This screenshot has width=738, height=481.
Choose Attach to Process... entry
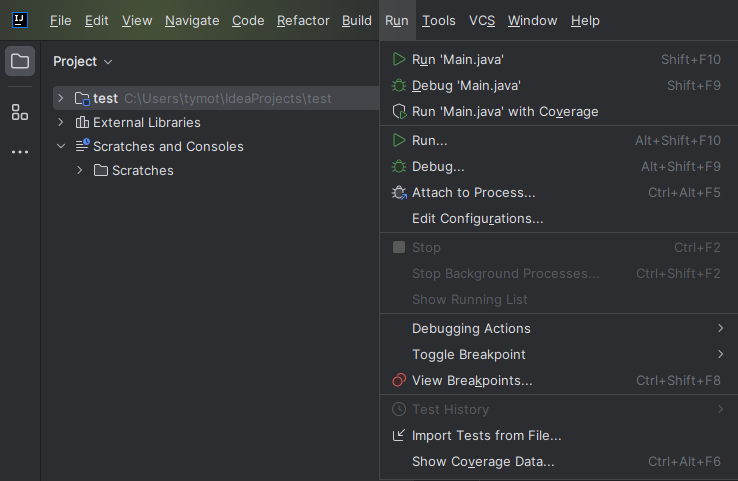point(559,192)
